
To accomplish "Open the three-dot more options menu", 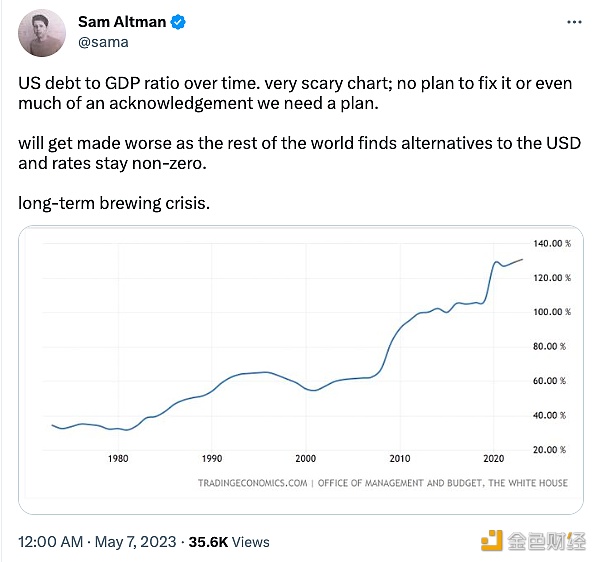I will (x=574, y=22).
